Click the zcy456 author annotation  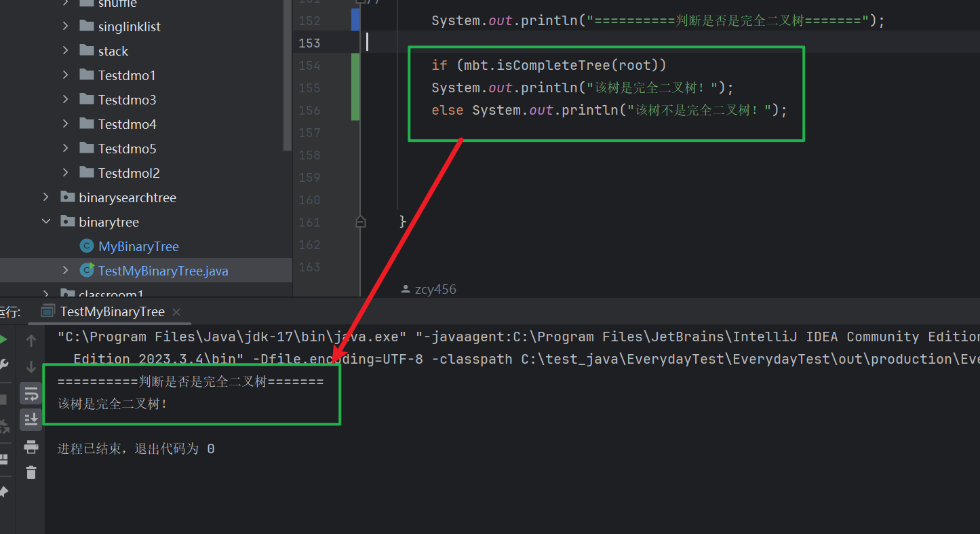(x=435, y=289)
